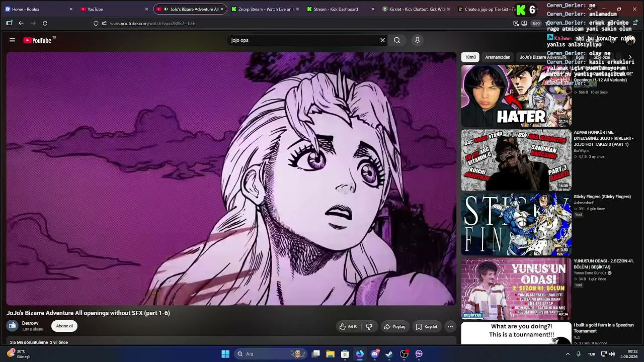
Task: Open the JoJo Hot Takes 3 thumbnail
Action: (516, 160)
